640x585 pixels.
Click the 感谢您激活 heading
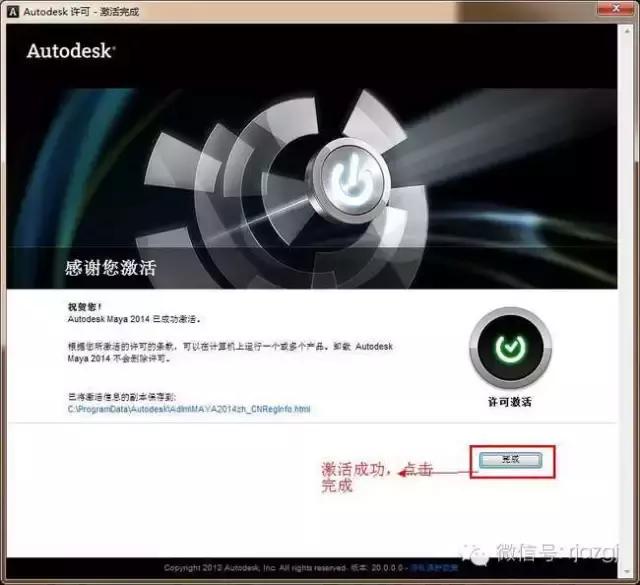(111, 268)
